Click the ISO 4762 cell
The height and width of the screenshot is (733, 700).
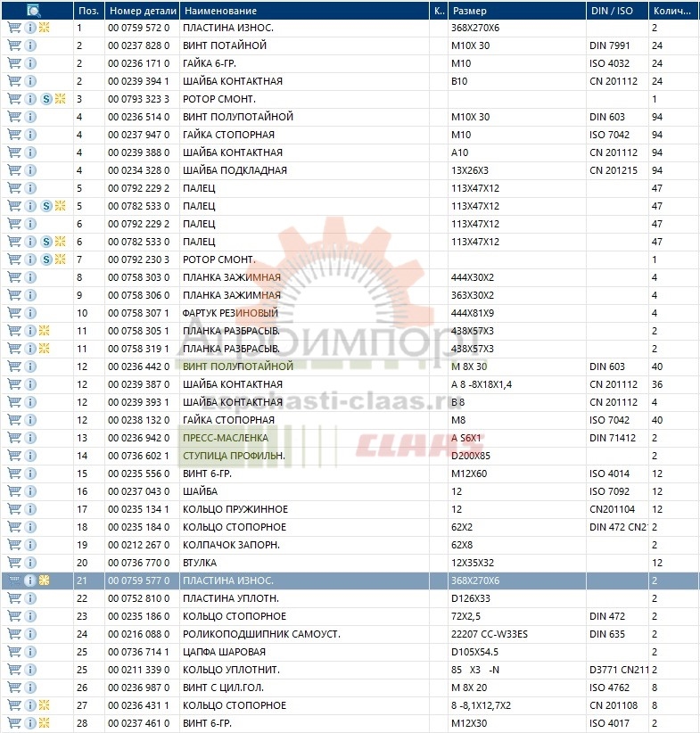(x=609, y=688)
